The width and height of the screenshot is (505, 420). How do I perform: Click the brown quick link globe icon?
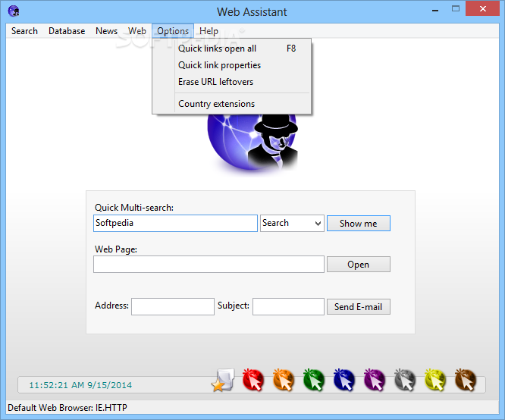pos(466,380)
